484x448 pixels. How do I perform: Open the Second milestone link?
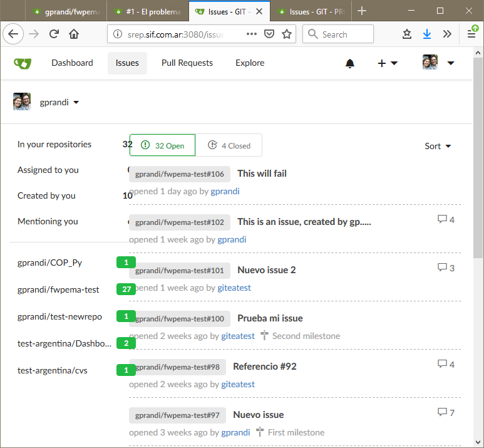301,336
